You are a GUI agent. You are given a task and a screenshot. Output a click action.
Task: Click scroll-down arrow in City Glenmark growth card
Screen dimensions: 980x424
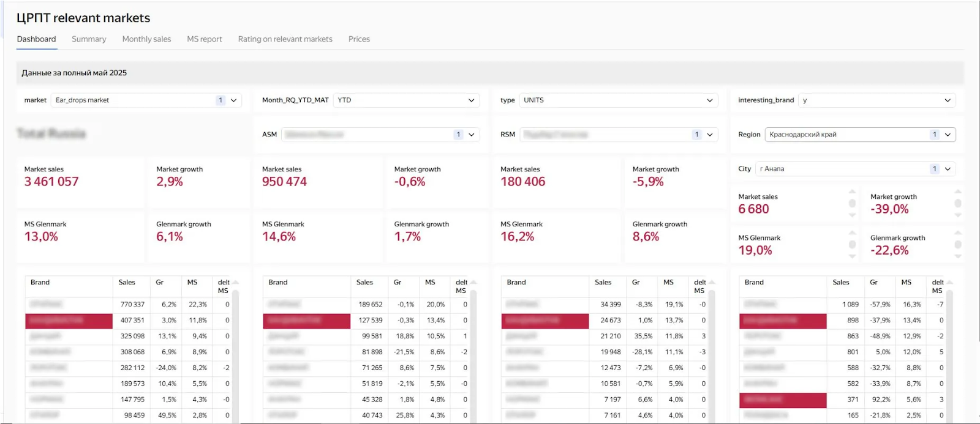click(958, 256)
